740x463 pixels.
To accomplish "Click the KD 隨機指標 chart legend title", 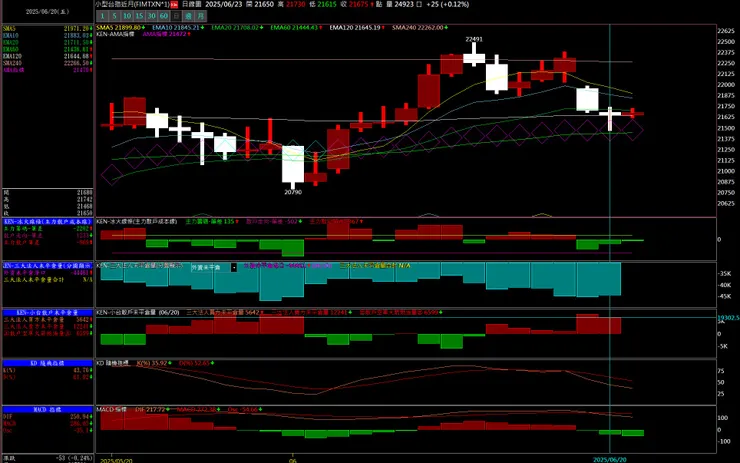I will tap(112, 363).
